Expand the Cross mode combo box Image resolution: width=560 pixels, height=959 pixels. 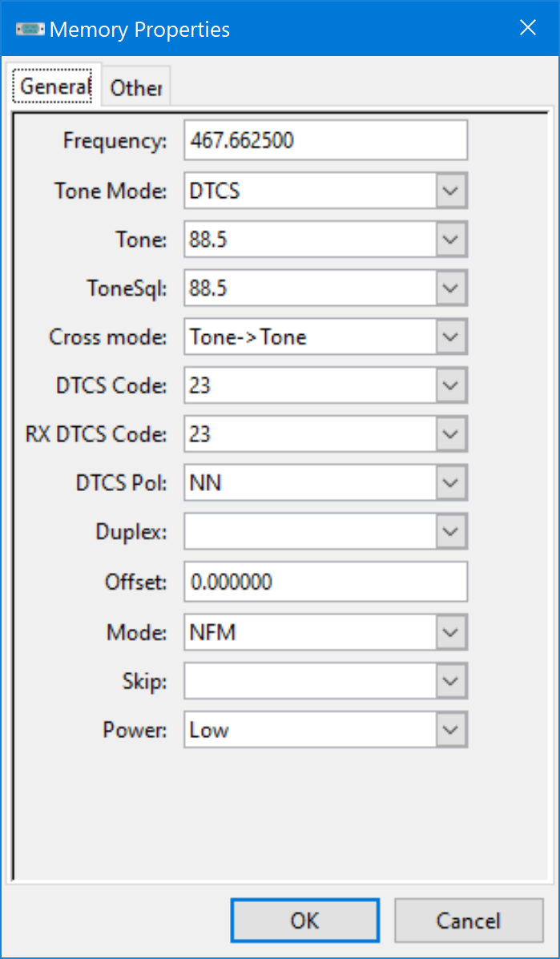(x=452, y=336)
